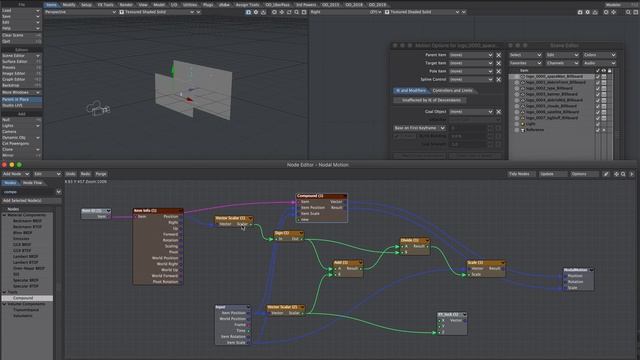Image resolution: width=640 pixels, height=360 pixels.
Task: Click the Undo button in Node Editor
Action: (x=71, y=174)
